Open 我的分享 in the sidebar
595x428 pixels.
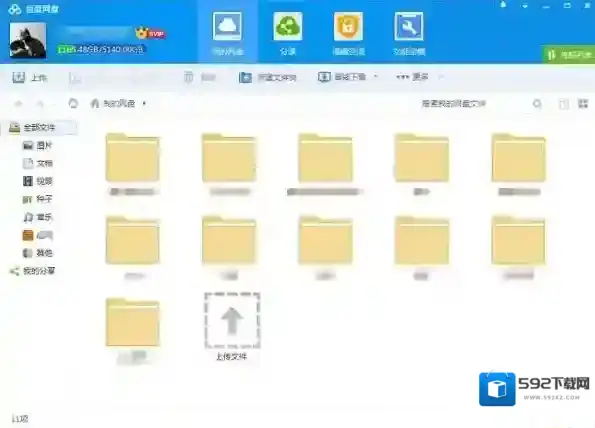click(x=33, y=271)
